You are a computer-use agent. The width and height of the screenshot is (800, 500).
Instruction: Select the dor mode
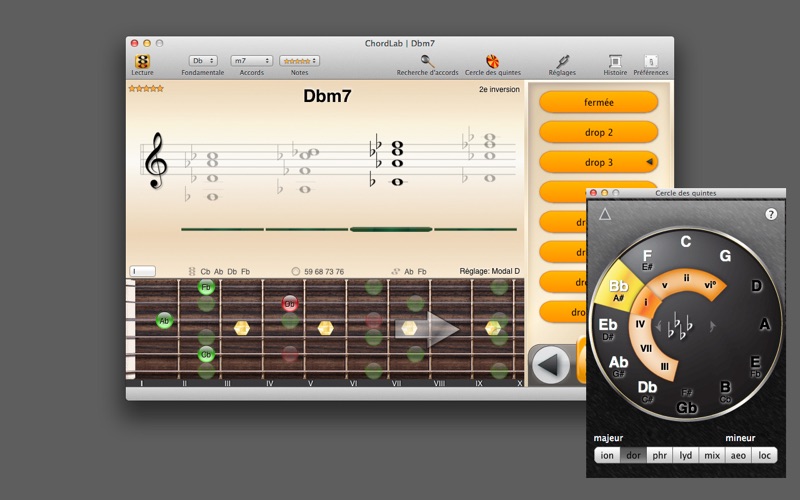coord(633,455)
